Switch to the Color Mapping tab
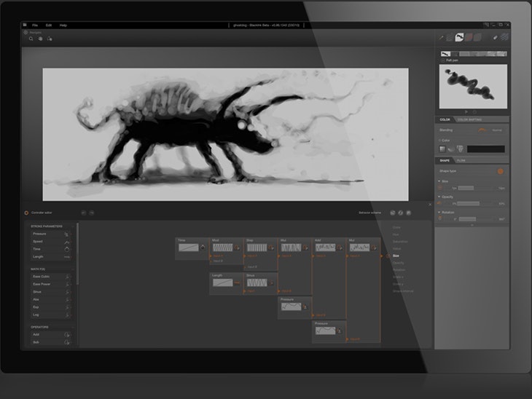The image size is (532, 399). (x=468, y=119)
